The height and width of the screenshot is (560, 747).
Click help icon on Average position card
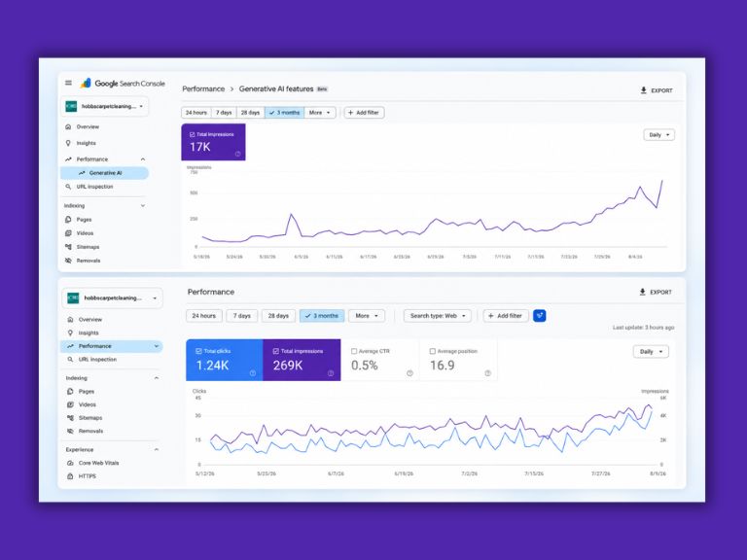[x=488, y=373]
